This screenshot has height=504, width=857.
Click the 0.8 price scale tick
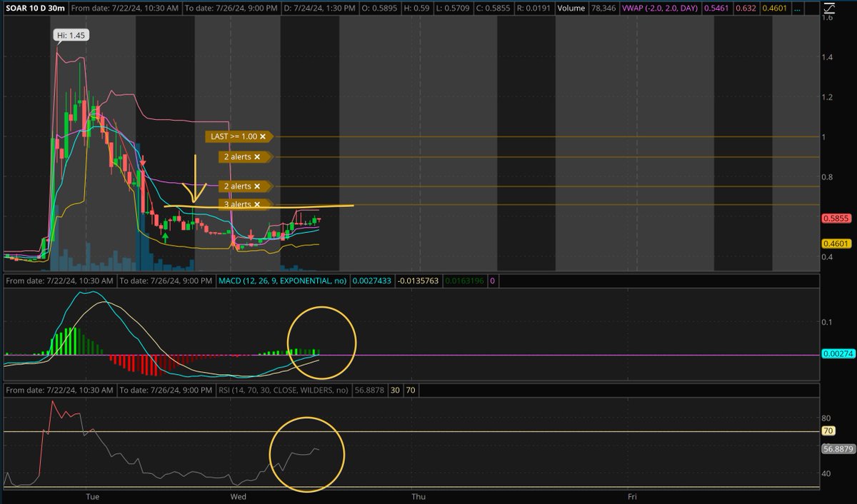827,177
